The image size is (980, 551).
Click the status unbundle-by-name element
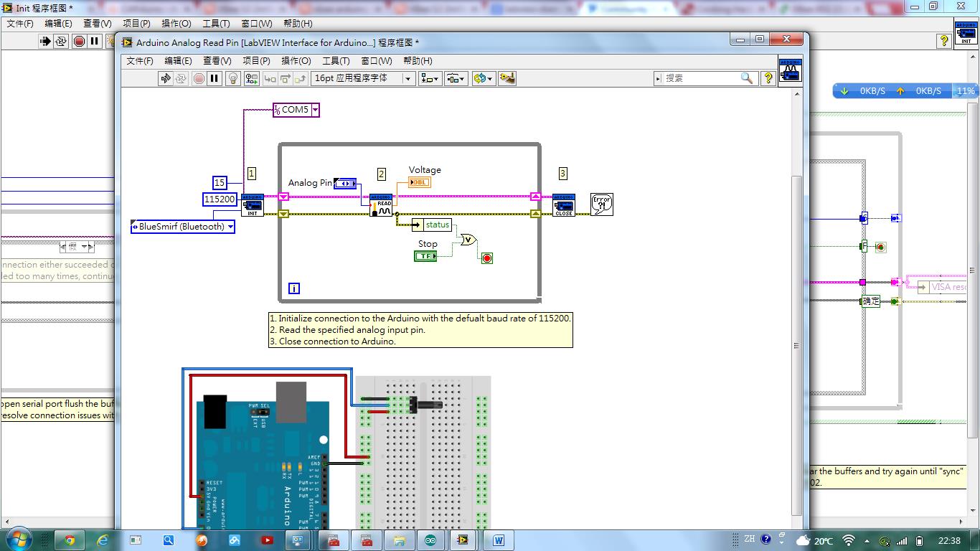coord(432,225)
